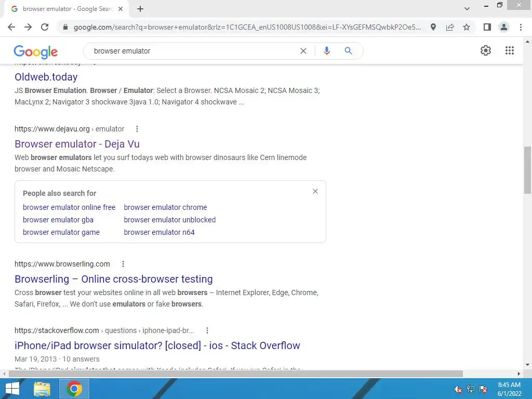Close the browser emulator tab
Screen dimensions: 532x399
[121, 9]
